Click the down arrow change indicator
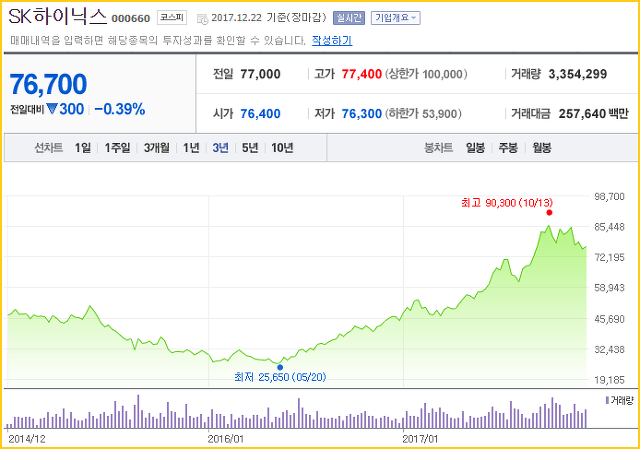This screenshot has height=449, width=640. (x=52, y=109)
